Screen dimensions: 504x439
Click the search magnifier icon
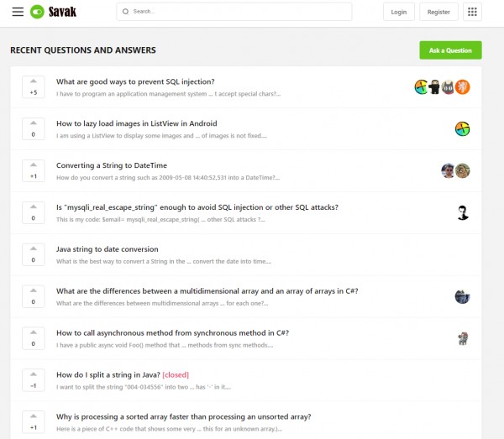pyautogui.click(x=126, y=12)
